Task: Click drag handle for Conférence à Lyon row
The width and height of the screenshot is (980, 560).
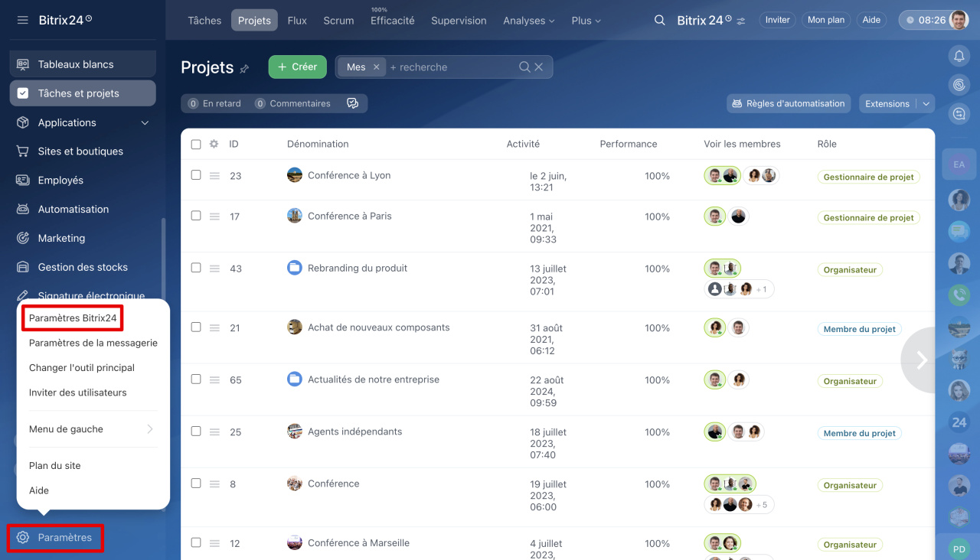Action: (x=214, y=176)
